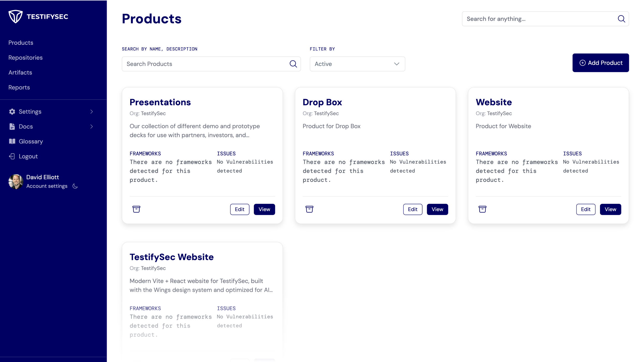
Task: Click inside the Search Products field
Action: pyautogui.click(x=202, y=64)
